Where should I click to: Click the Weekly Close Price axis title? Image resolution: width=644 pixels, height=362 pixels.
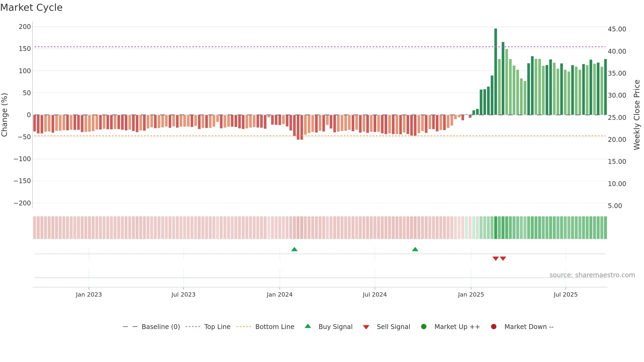(x=637, y=115)
